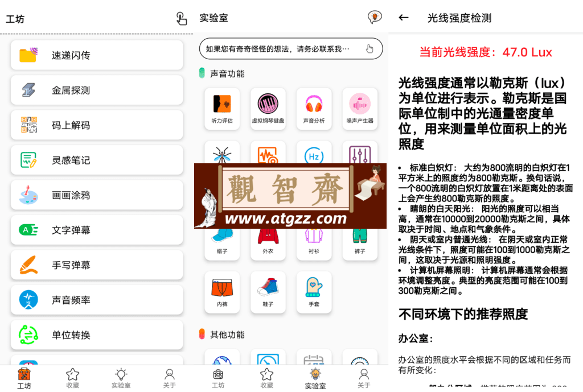This screenshot has width=583, height=392.
Task: Switch to 工坊 tab in middle panel
Action: 218,378
